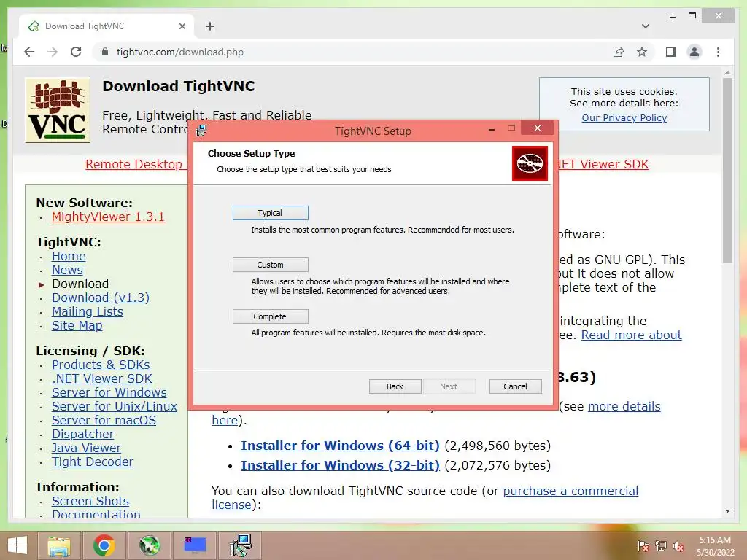This screenshot has height=560, width=747.
Task: Choose the Custom setup type button
Action: (270, 265)
